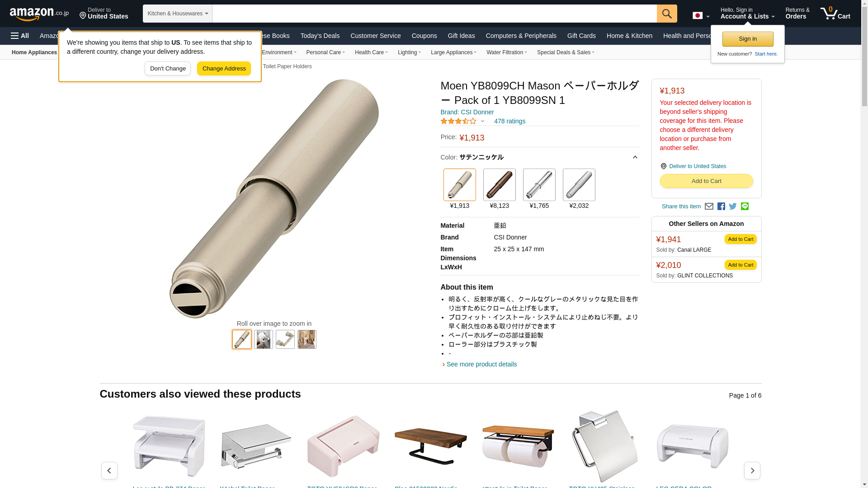Expand the Japan flag language selector
Image resolution: width=868 pixels, height=488 pixels.
(x=701, y=16)
